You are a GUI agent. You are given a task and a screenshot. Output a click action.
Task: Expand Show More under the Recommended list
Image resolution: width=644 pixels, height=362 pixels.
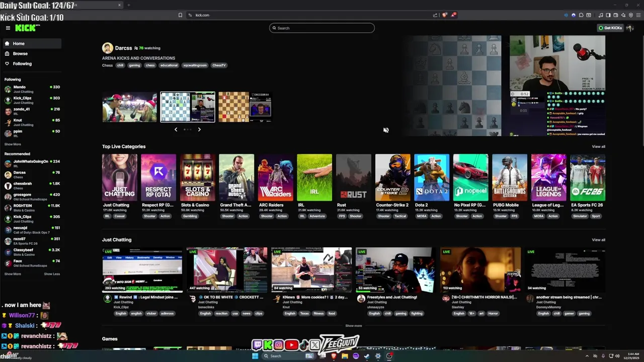pos(13,274)
